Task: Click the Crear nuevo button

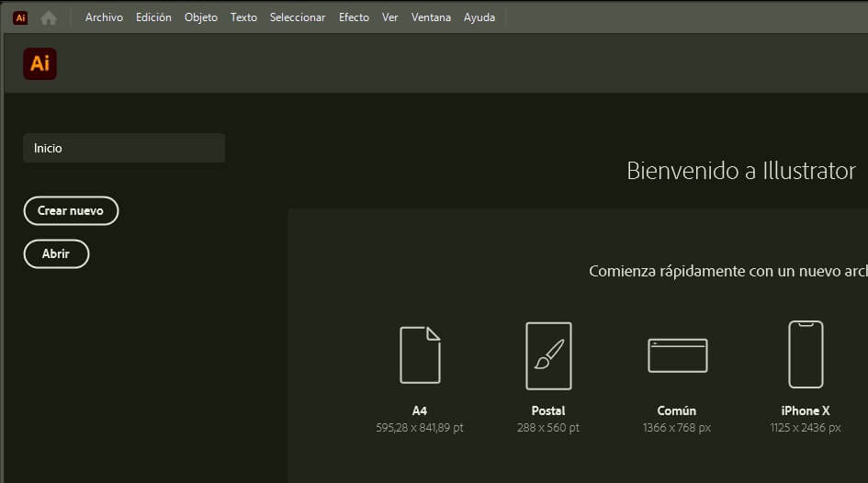Action: pos(71,211)
